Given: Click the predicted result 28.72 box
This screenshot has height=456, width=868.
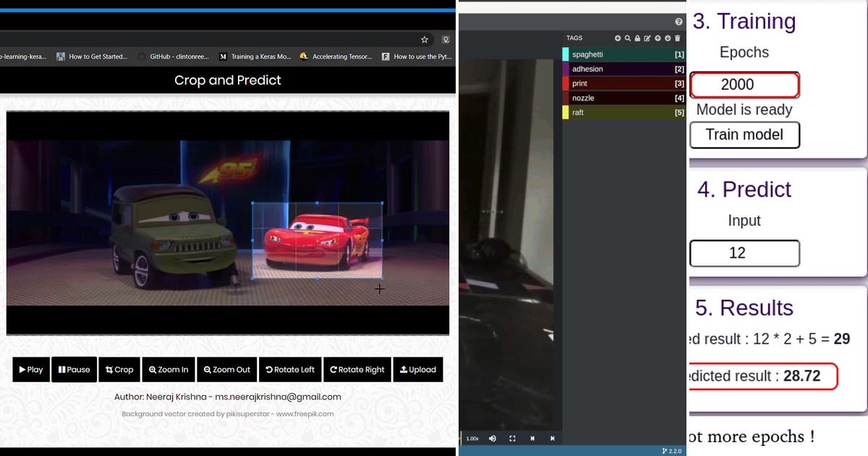Looking at the screenshot, I should [762, 376].
